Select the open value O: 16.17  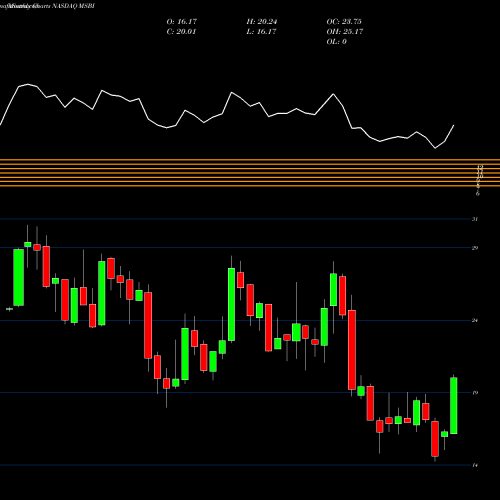tap(182, 22)
